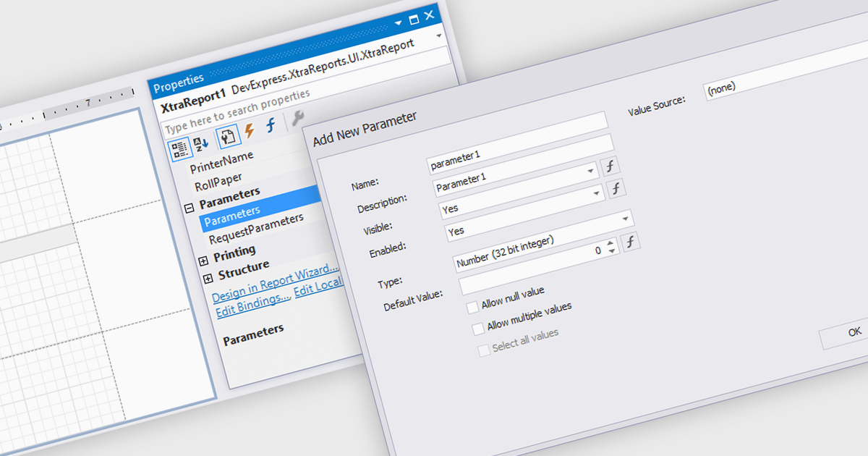Screen dimensions: 868x456
Task: Check the Allow multiple values option
Action: point(477,329)
